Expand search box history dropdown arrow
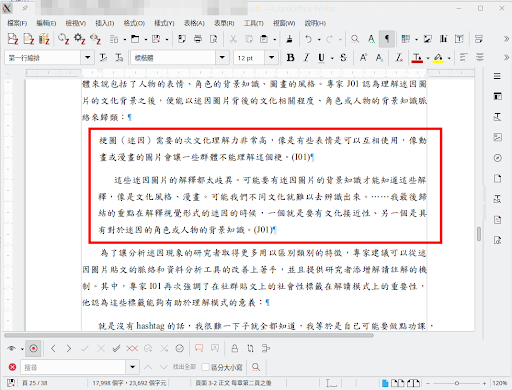The height and width of the screenshot is (390, 512). pos(132,367)
